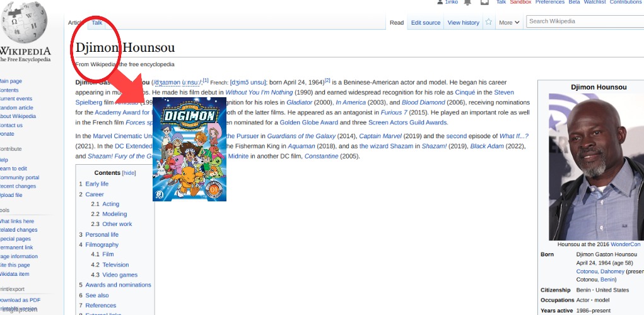Open the alerts bell icon
Viewport: 644px width, 315px height.
coord(467,2)
